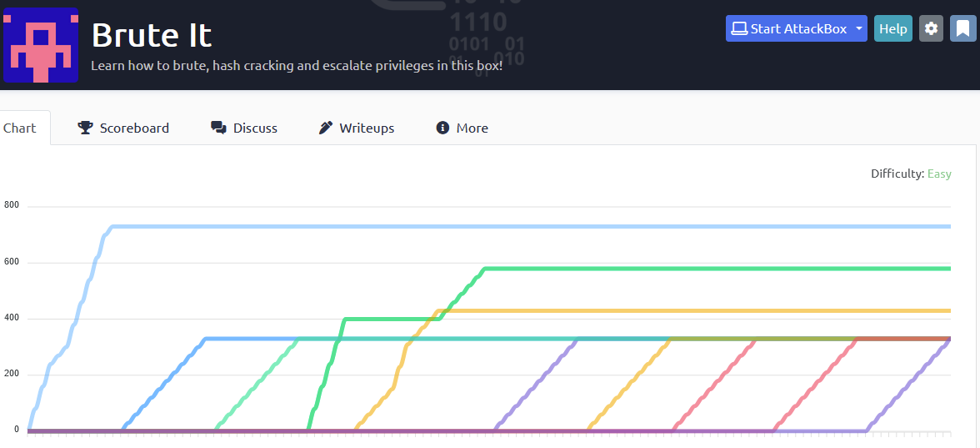The image size is (980, 448).
Task: Click the room description text about brute forcing
Action: point(297,65)
